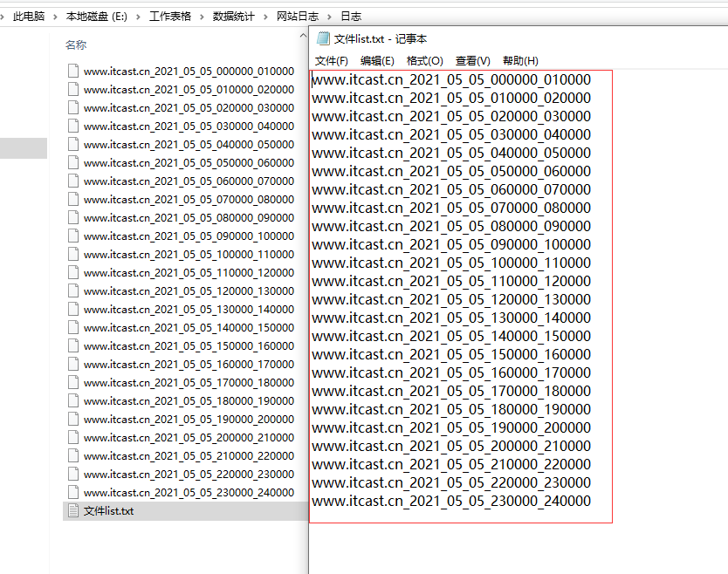This screenshot has height=574, width=728.
Task: Open the 格式(O) menu in Notepad
Action: (424, 61)
